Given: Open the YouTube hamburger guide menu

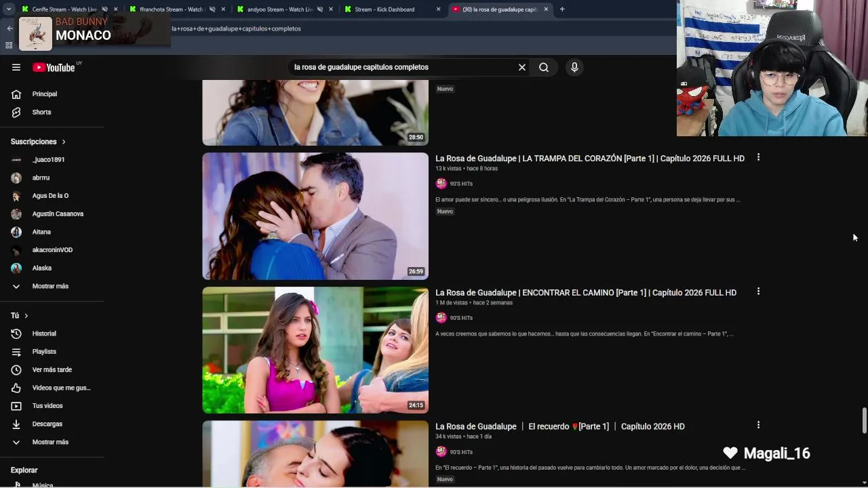Looking at the screenshot, I should [x=16, y=67].
